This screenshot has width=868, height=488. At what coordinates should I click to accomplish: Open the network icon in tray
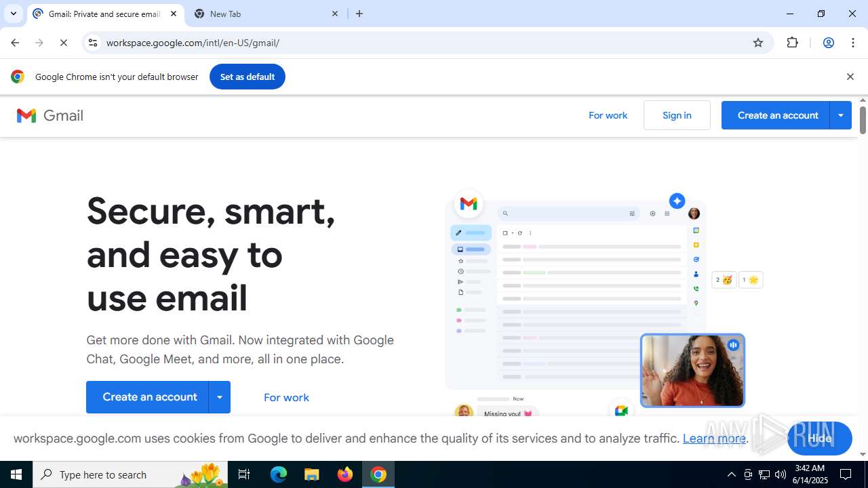point(764,474)
